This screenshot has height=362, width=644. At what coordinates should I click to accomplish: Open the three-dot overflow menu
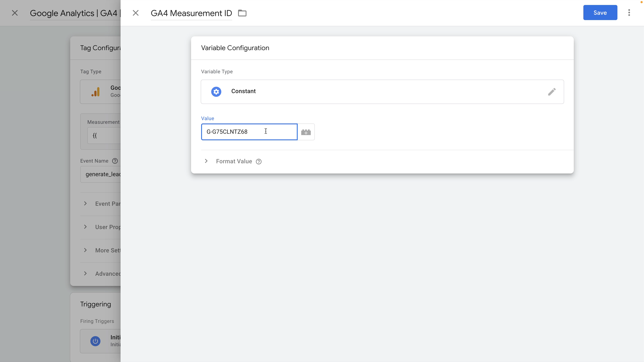[629, 12]
